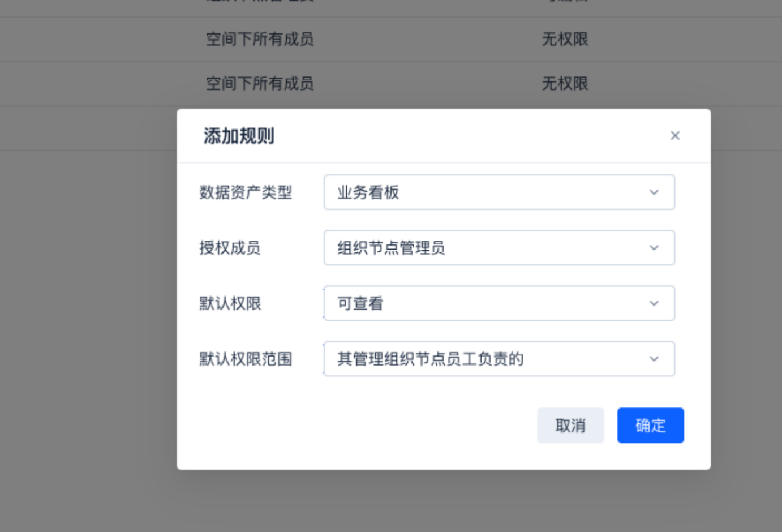Screen dimensions: 782x532
Task: Click the 取消 button
Action: point(570,426)
